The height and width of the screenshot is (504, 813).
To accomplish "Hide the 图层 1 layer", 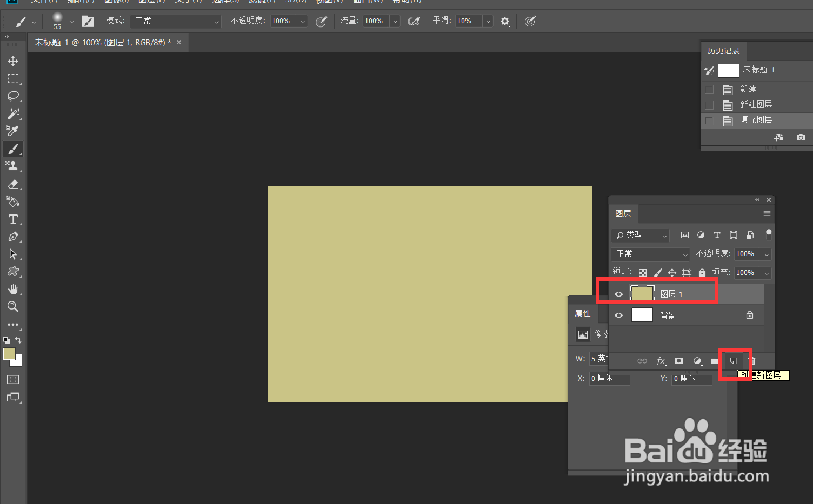I will (x=619, y=294).
